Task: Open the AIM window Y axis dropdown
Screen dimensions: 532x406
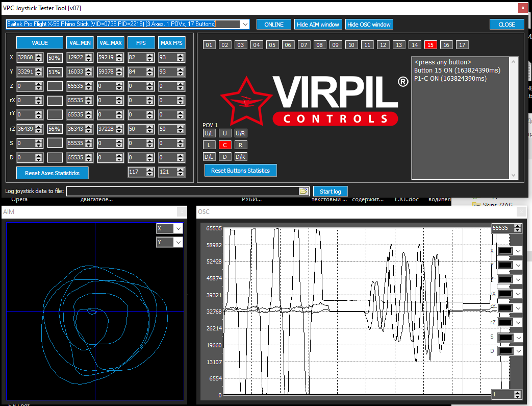Action: pos(179,242)
